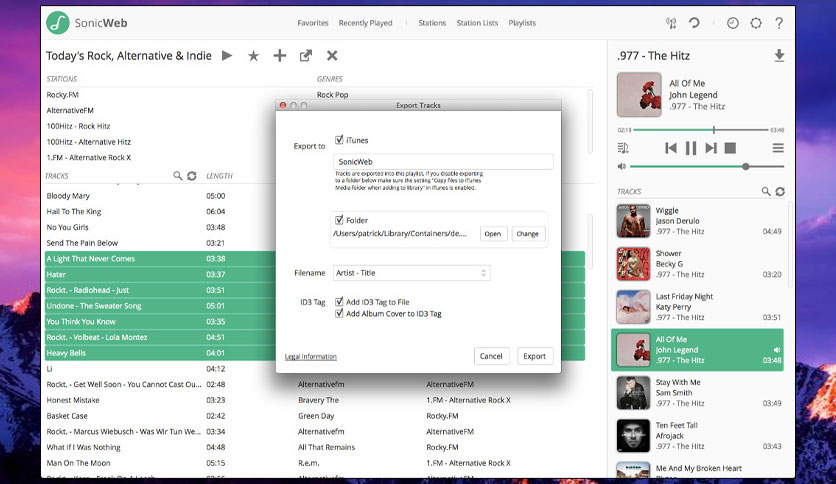836x484 pixels.
Task: Close the Export Tracks dialog via red button
Action: 283,105
